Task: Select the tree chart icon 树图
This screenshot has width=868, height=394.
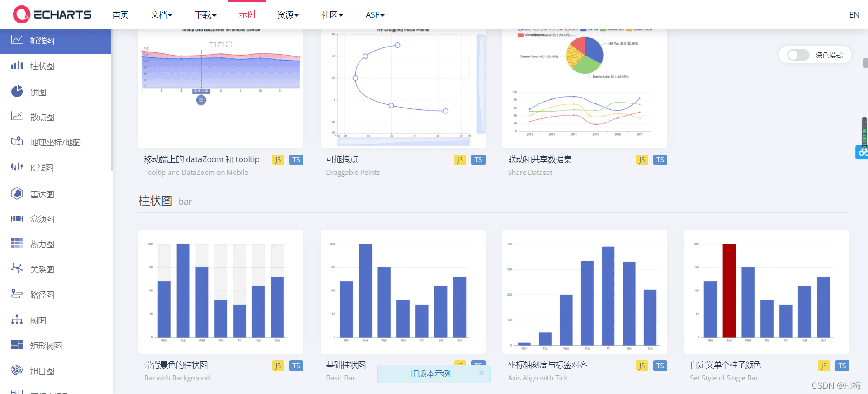Action: (17, 320)
